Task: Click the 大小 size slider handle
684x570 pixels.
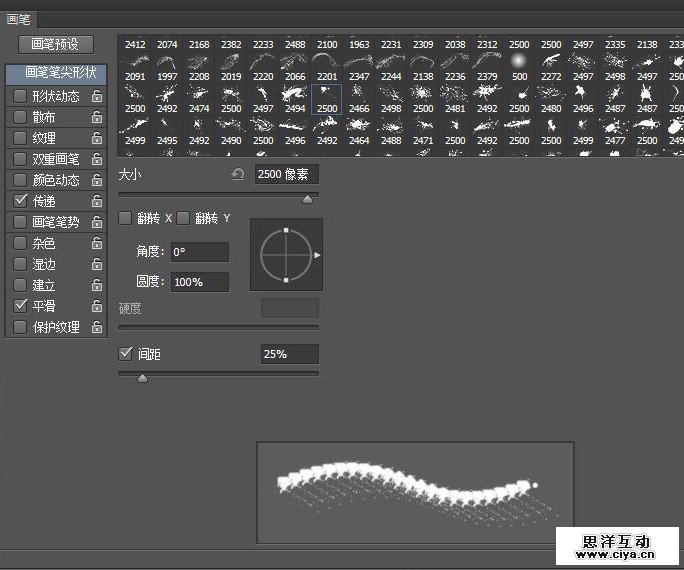Action: coord(307,199)
